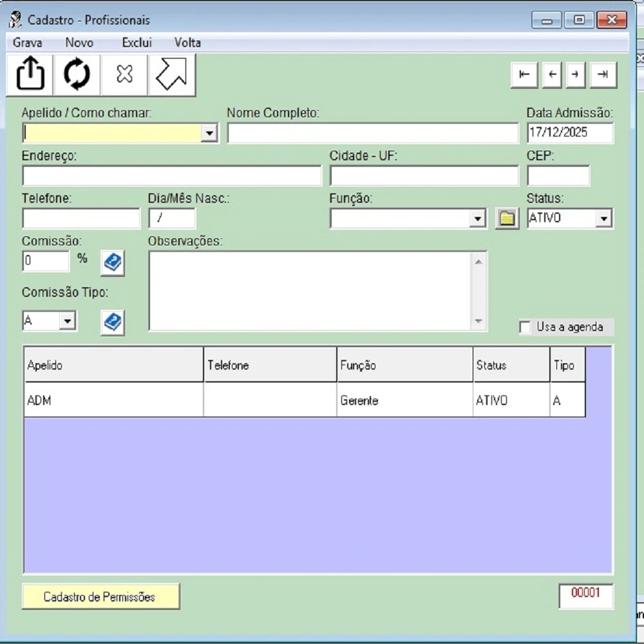Open the folder icon beside Função
This screenshot has height=644, width=644.
click(x=507, y=219)
